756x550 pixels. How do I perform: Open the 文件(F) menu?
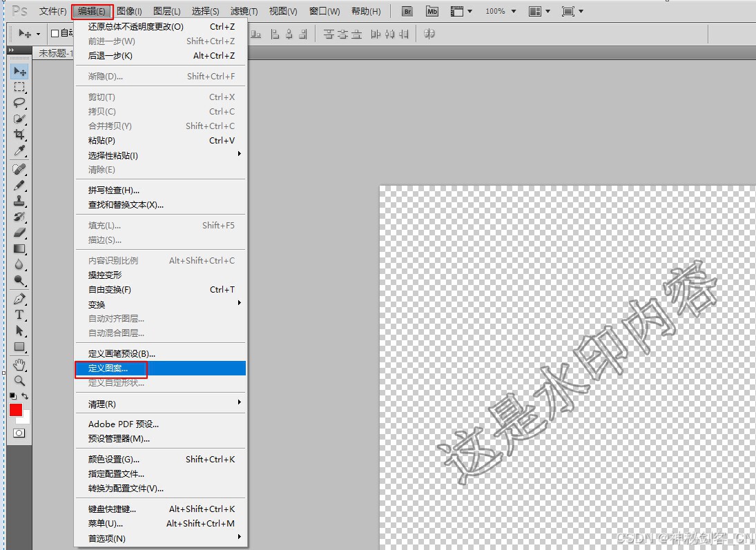pyautogui.click(x=52, y=11)
